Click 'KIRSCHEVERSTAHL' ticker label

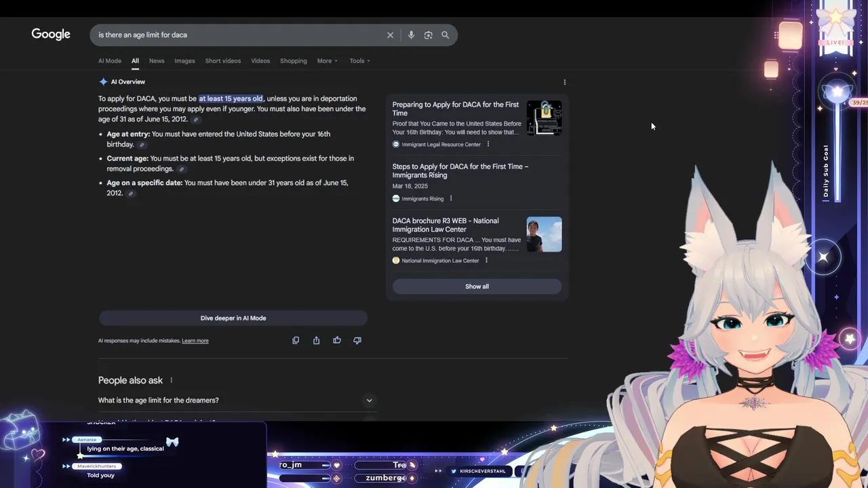(482, 471)
